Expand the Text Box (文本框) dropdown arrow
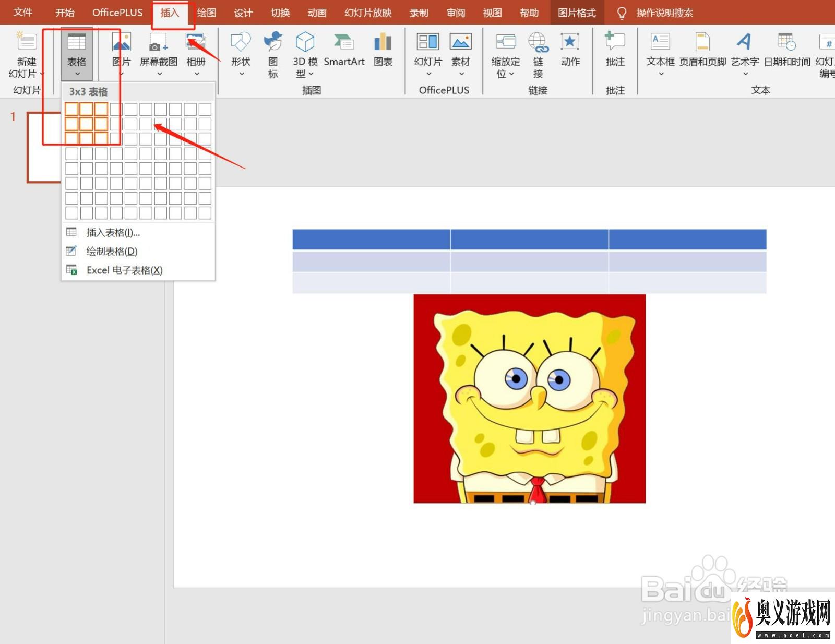This screenshot has height=644, width=835. coord(661,74)
